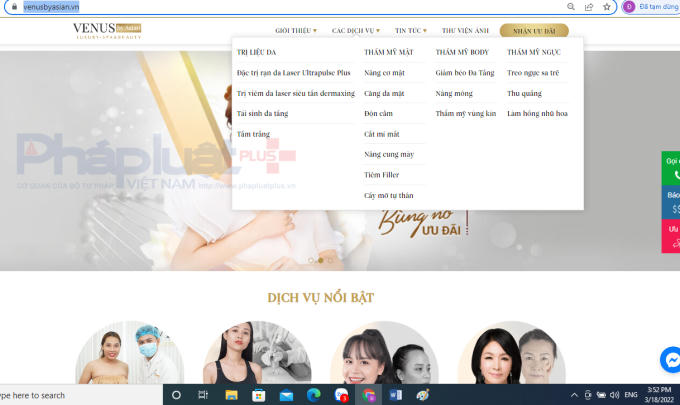This screenshot has width=680, height=405.
Task: Select the active gold banner carousel dot
Action: pyautogui.click(x=320, y=260)
